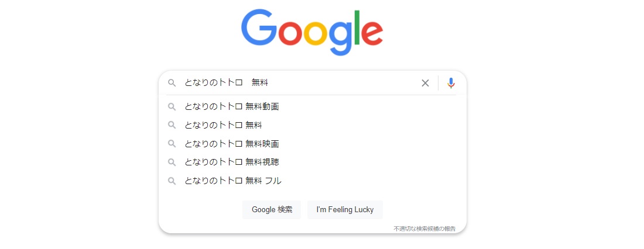Click the Google 検索 button
Screen dimensions: 644x249
(272, 210)
